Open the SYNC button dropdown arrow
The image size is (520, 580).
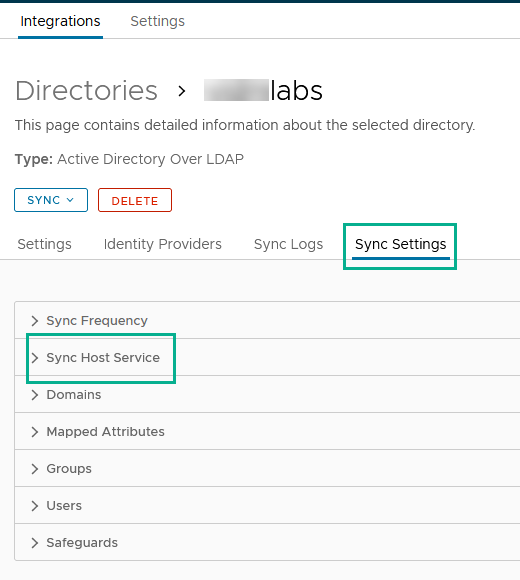coord(70,200)
